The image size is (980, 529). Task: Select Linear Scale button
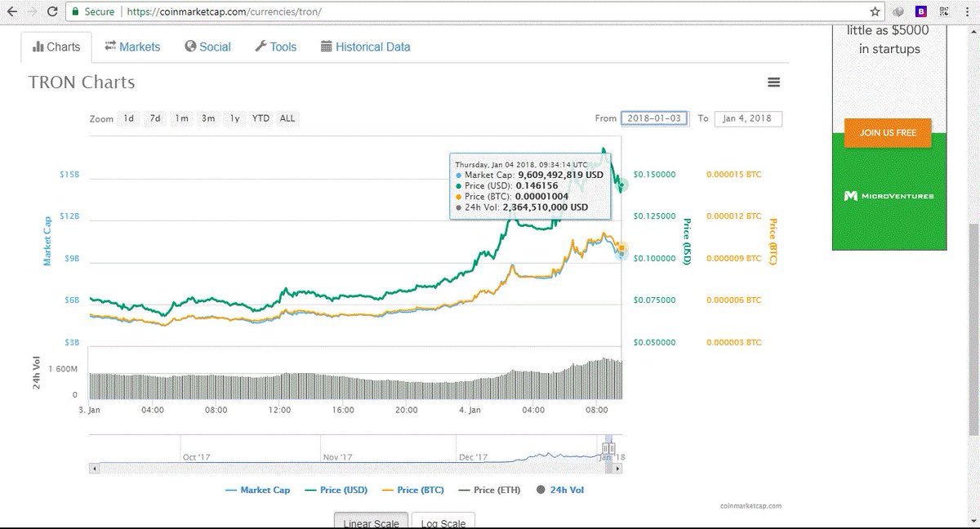(x=371, y=522)
